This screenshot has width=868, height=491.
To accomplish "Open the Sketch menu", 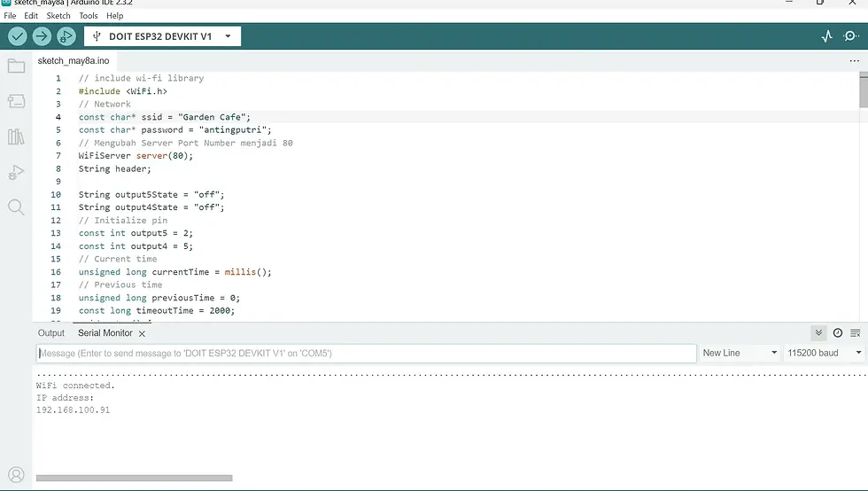I will coord(58,16).
